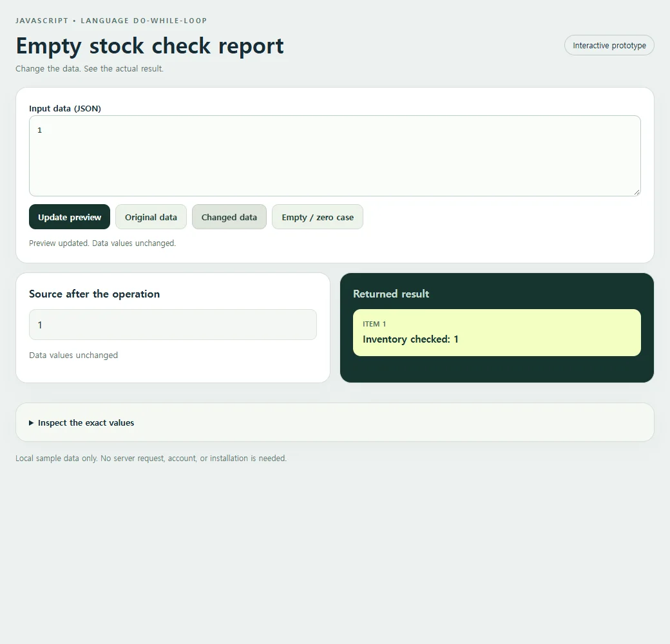The height and width of the screenshot is (644, 670).
Task: Click "Data values unchanged" under source box
Action: (73, 355)
